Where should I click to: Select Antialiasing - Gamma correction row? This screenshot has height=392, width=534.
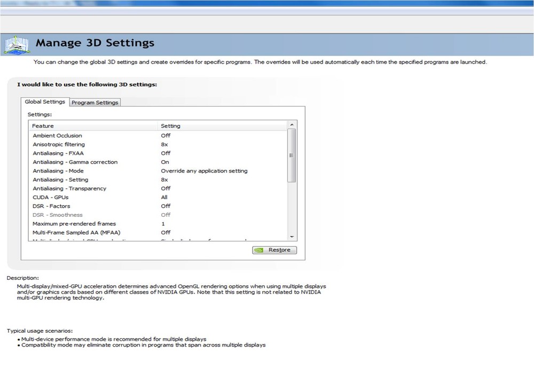159,162
